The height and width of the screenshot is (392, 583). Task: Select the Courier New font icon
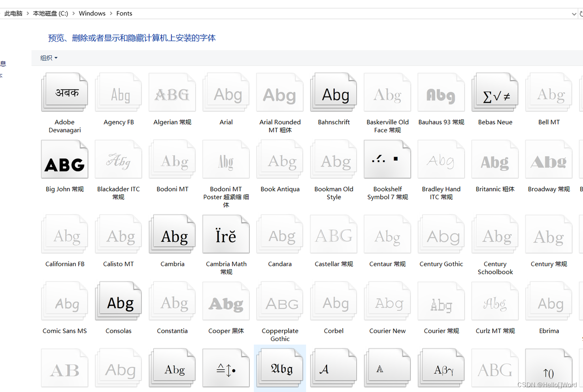coord(387,301)
